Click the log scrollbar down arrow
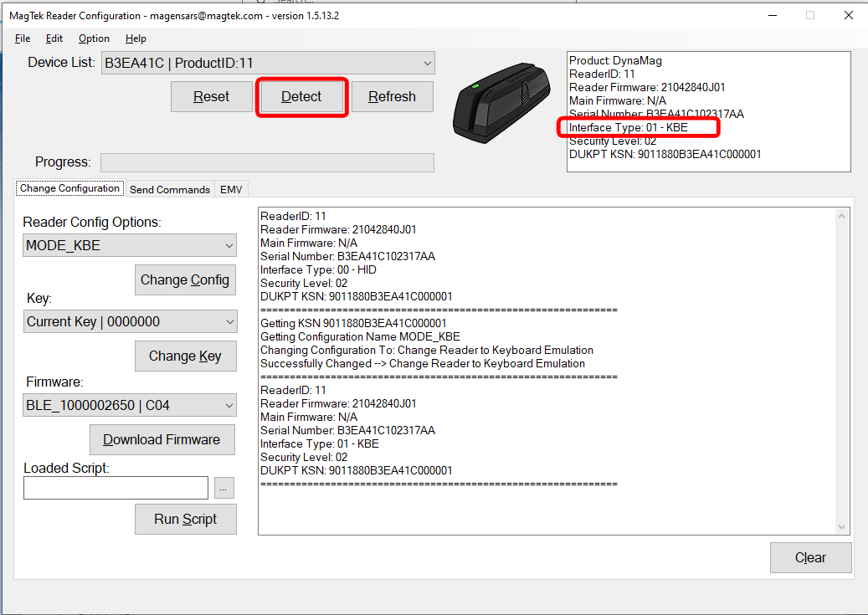Image resolution: width=868 pixels, height=615 pixels. [841, 527]
